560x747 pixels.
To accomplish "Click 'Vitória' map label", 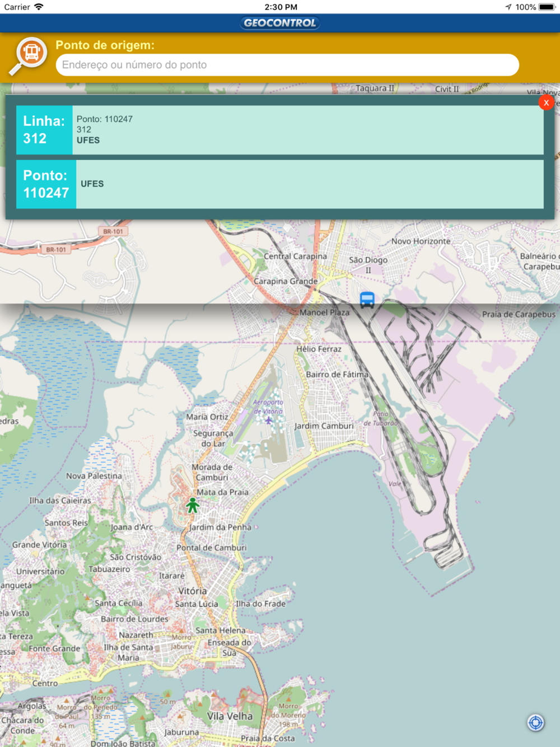I will pyautogui.click(x=192, y=591).
